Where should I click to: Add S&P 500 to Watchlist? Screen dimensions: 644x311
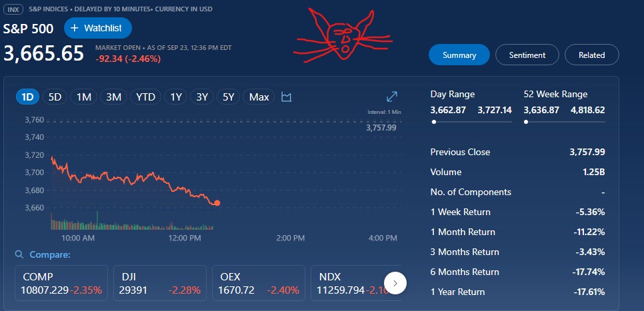98,28
